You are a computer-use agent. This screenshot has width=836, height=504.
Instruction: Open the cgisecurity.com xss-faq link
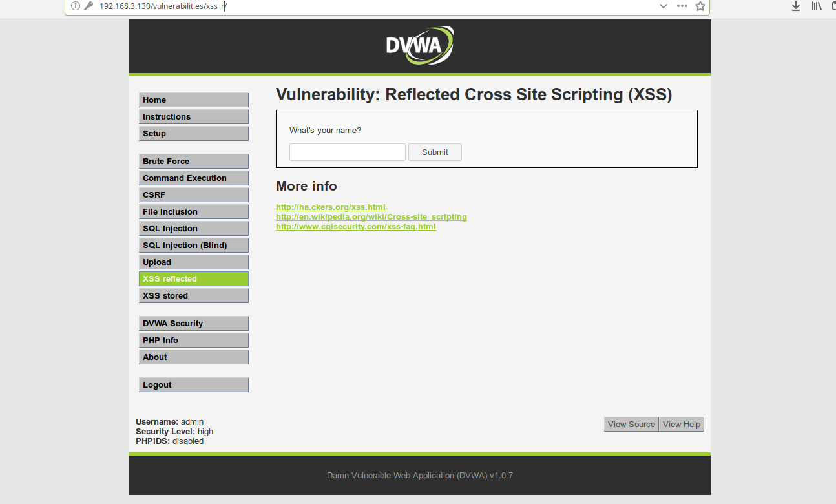tap(356, 227)
